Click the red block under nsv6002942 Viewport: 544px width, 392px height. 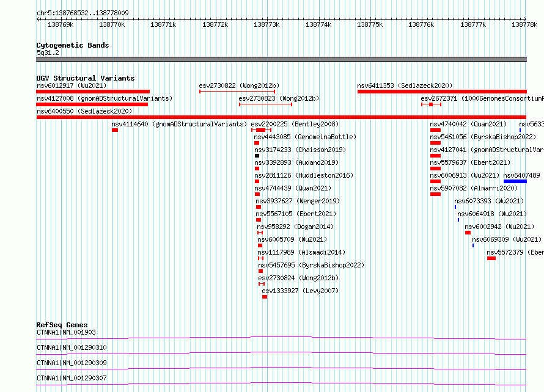click(468, 233)
